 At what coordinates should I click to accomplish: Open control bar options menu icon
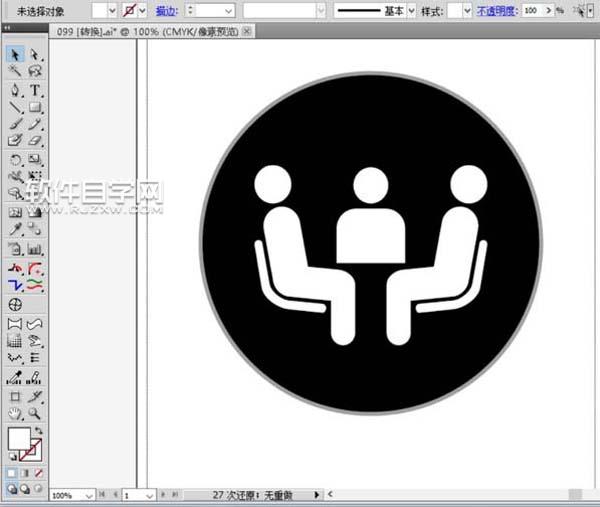[x=590, y=11]
